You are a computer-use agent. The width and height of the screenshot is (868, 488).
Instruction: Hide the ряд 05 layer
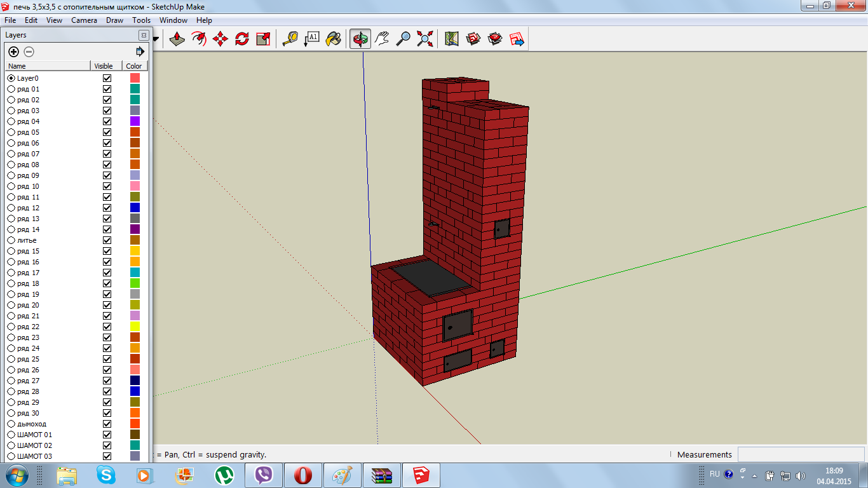tap(107, 132)
